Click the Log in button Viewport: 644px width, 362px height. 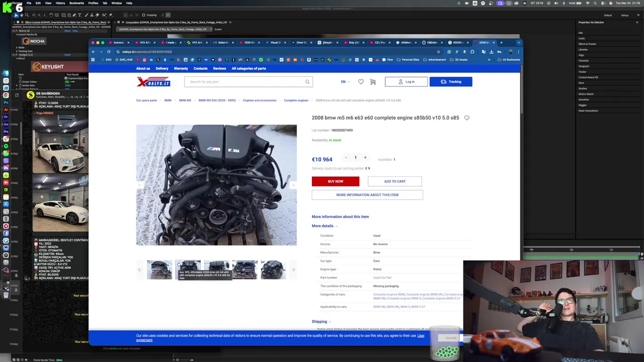click(x=407, y=81)
